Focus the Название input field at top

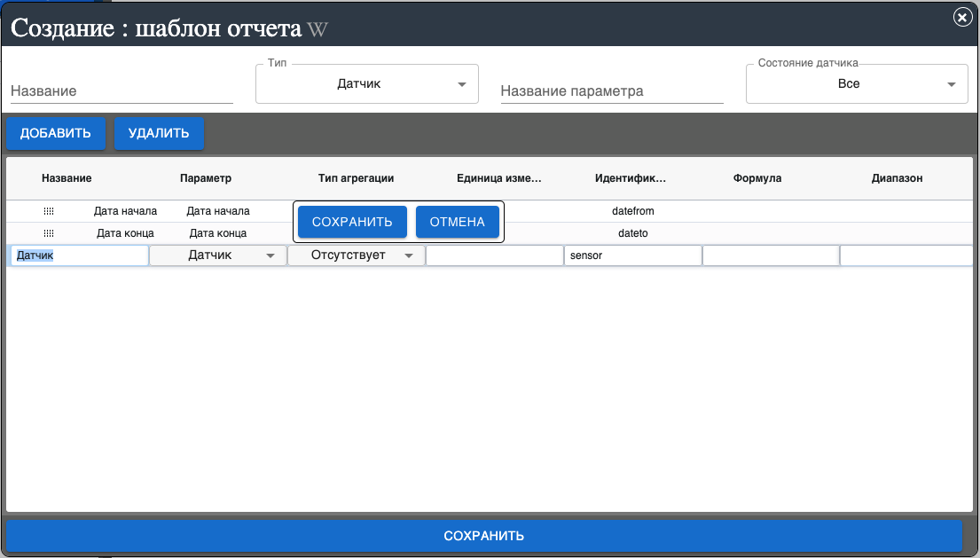[122, 90]
